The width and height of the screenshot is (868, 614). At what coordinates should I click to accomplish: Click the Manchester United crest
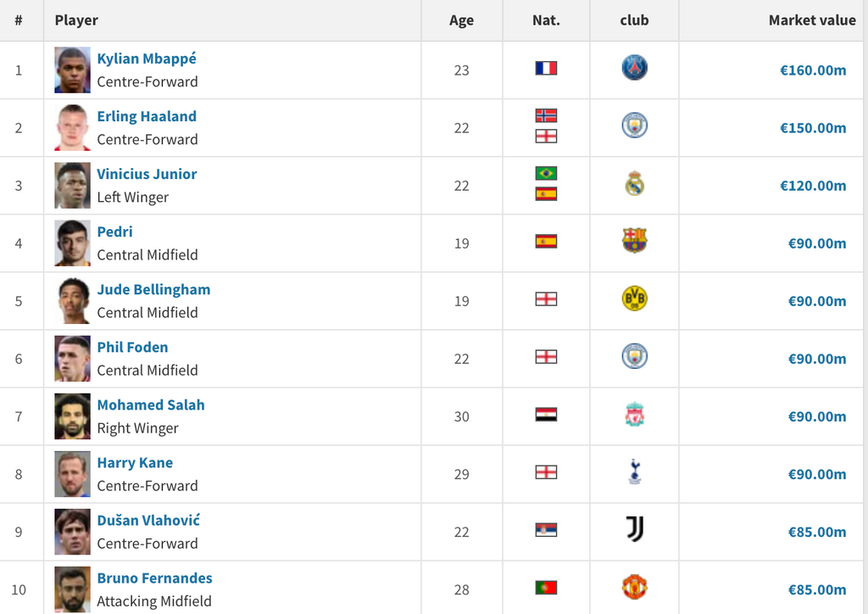[634, 587]
